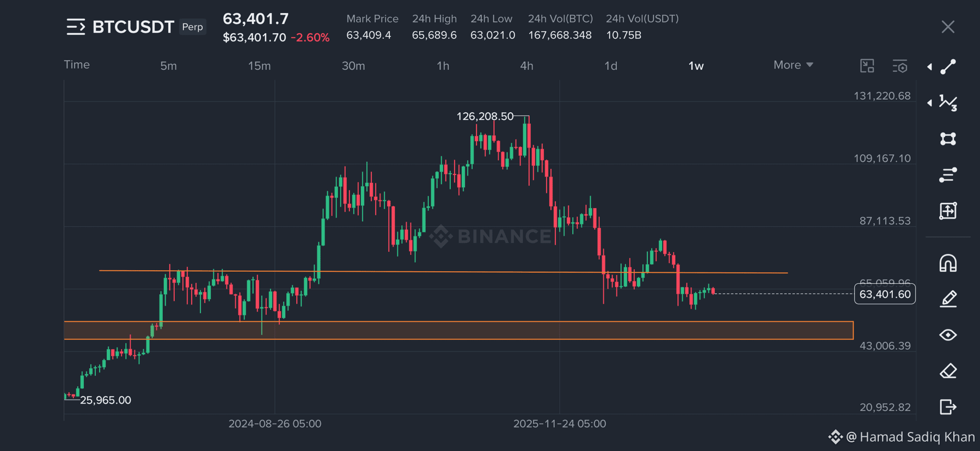Viewport: 980px width, 451px height.
Task: Open the chart layout toggle icon
Action: point(867,66)
